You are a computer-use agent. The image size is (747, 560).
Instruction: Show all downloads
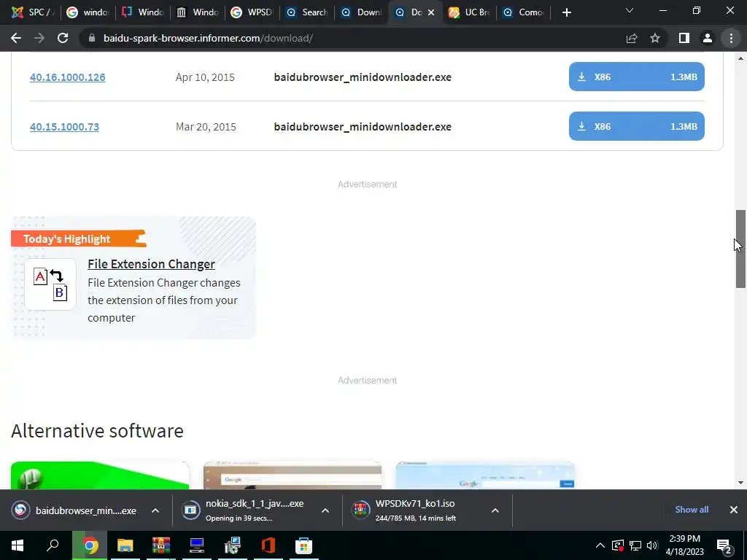click(692, 510)
